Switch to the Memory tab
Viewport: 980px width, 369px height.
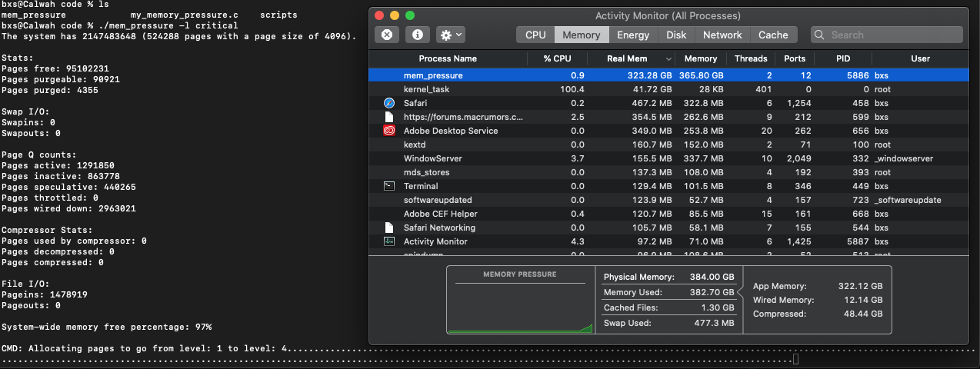point(582,35)
